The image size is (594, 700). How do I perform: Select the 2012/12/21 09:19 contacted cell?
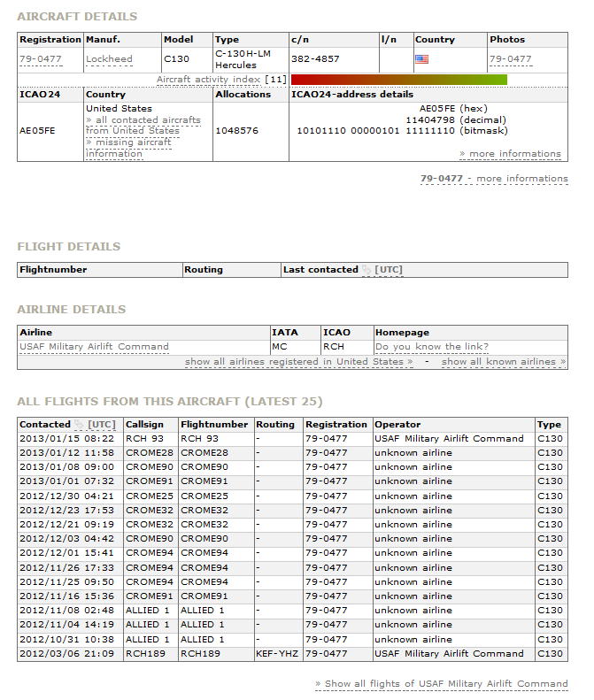71,525
